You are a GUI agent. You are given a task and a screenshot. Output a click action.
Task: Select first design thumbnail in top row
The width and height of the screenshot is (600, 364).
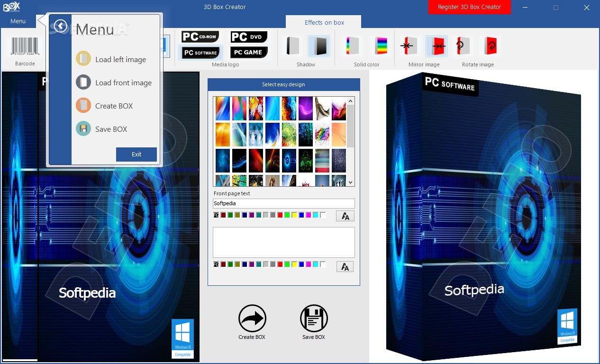coord(222,109)
